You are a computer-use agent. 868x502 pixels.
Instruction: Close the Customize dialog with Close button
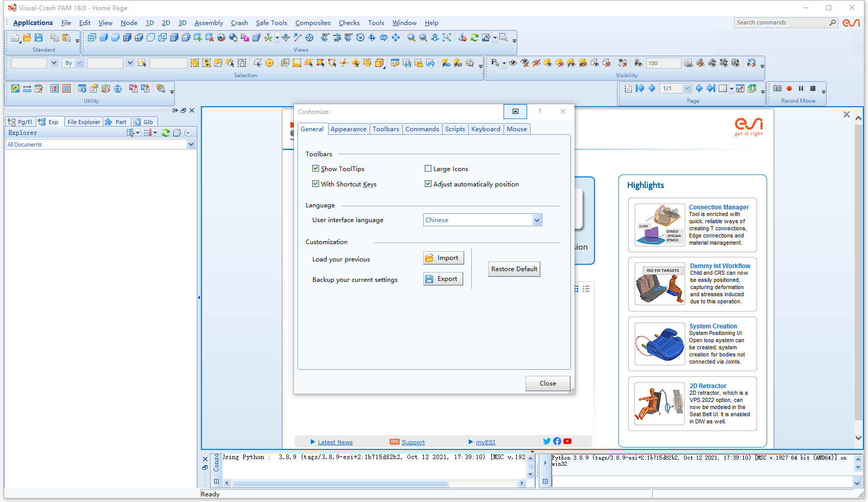548,384
